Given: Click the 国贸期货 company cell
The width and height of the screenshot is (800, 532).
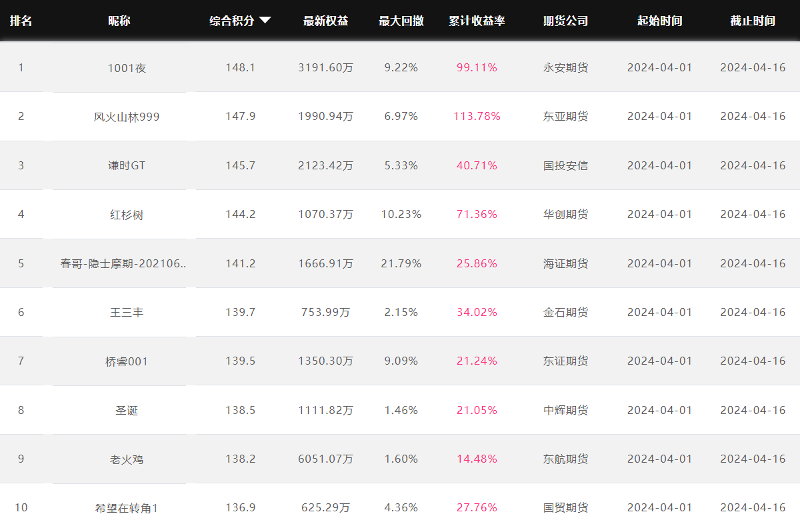Looking at the screenshot, I should tap(566, 507).
